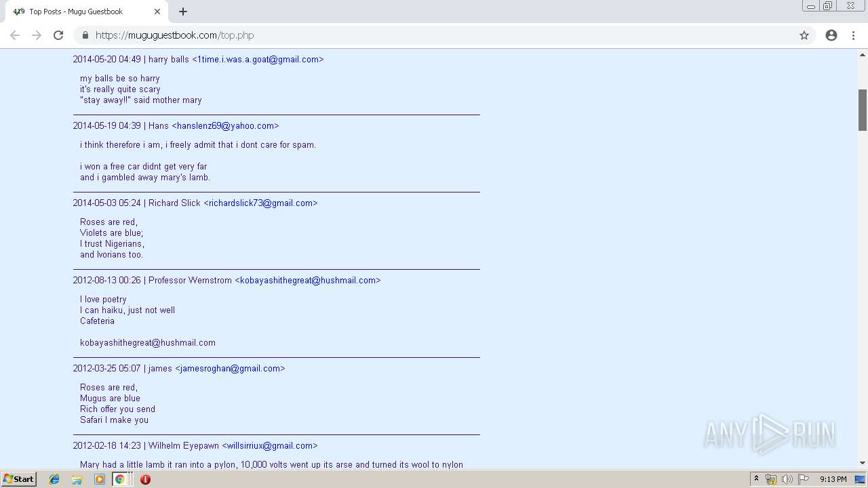
Task: Click the line 'i think therefore i am' post
Action: coord(198,145)
